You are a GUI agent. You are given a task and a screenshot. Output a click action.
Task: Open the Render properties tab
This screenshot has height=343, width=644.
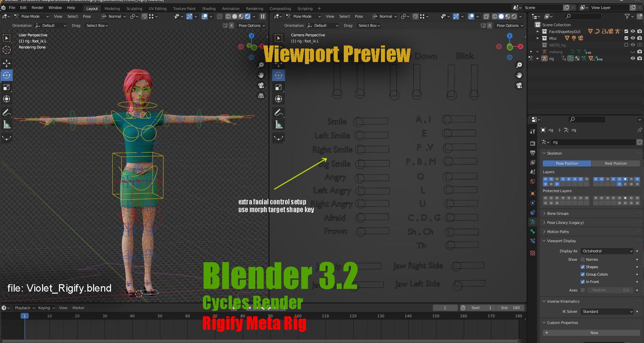[533, 143]
